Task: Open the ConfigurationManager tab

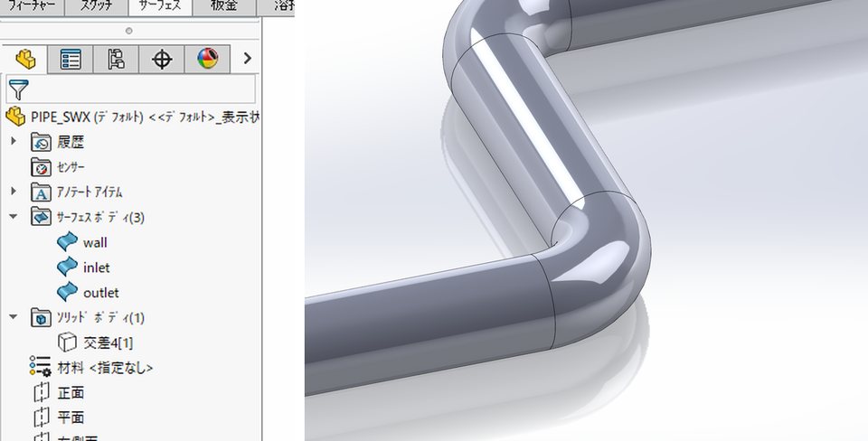Action: coord(116,59)
